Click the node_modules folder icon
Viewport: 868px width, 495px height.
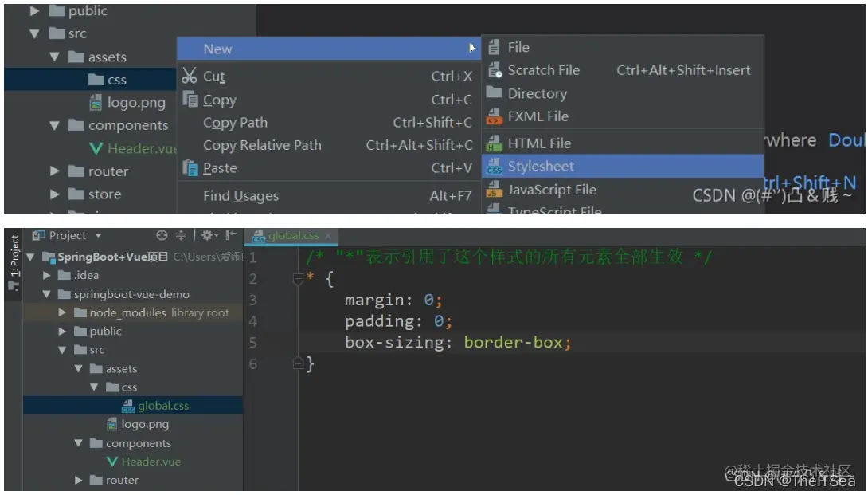pos(80,312)
